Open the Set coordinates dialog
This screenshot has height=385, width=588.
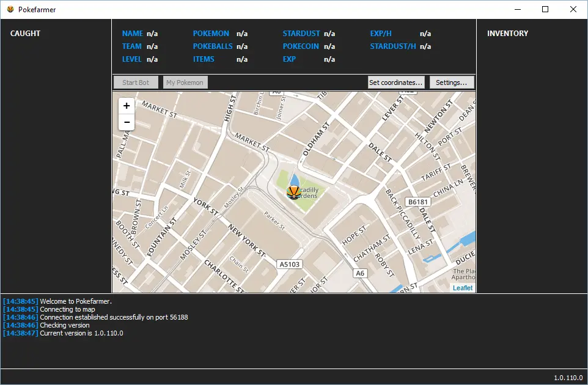(x=396, y=82)
